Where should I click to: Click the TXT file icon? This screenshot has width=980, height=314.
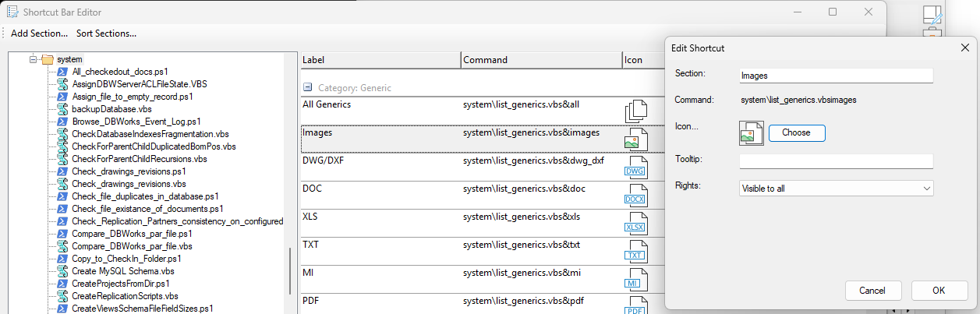(x=636, y=251)
